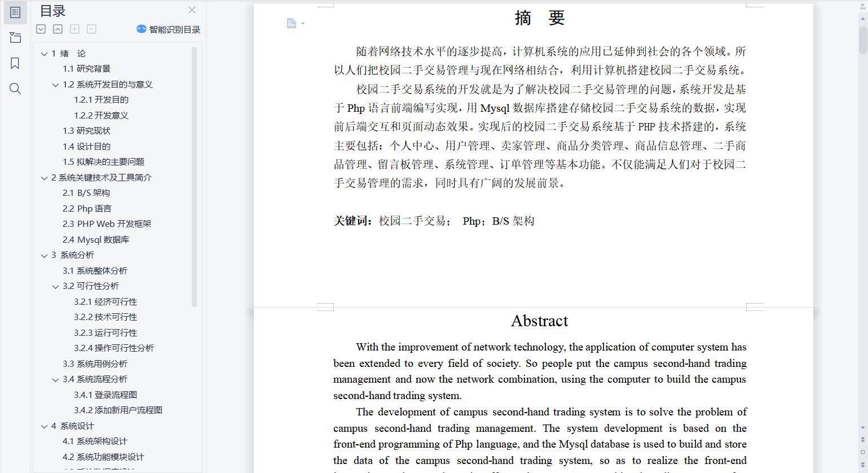Collapse the 3.2 可行性分析 section
Screen dimensions: 868x473
point(56,286)
